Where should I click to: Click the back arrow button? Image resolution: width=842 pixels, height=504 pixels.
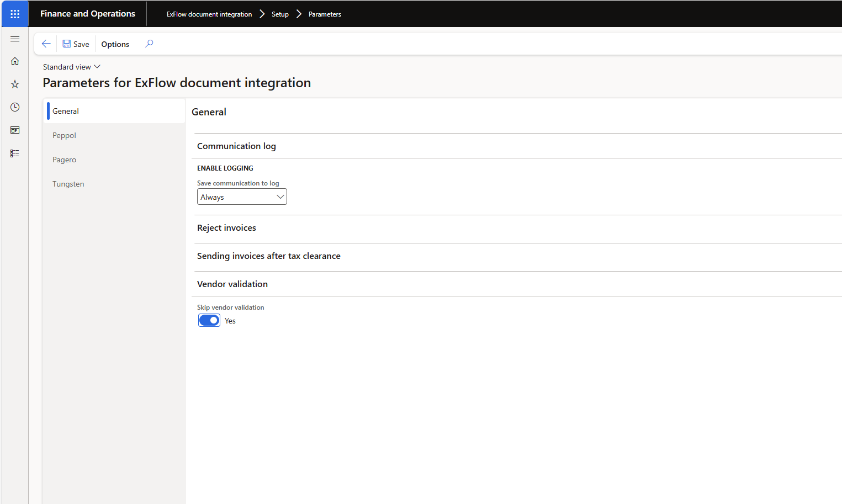46,44
